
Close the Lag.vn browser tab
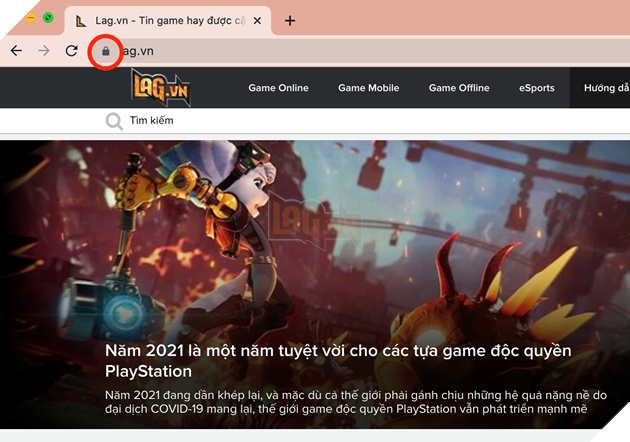pos(258,20)
